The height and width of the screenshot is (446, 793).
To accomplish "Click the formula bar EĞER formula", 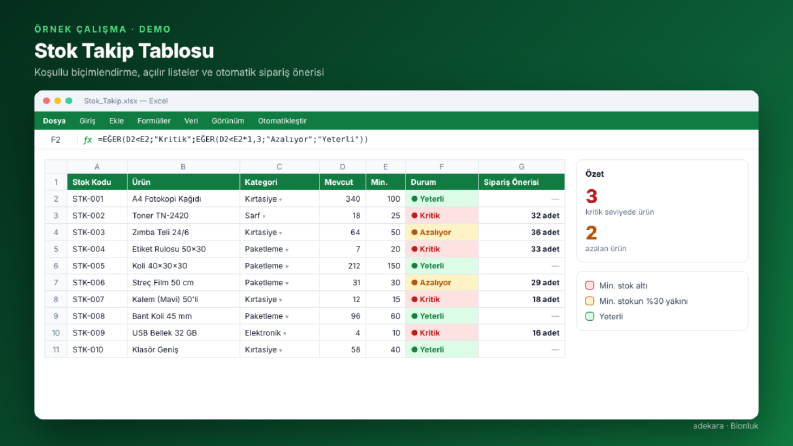I will (233, 140).
